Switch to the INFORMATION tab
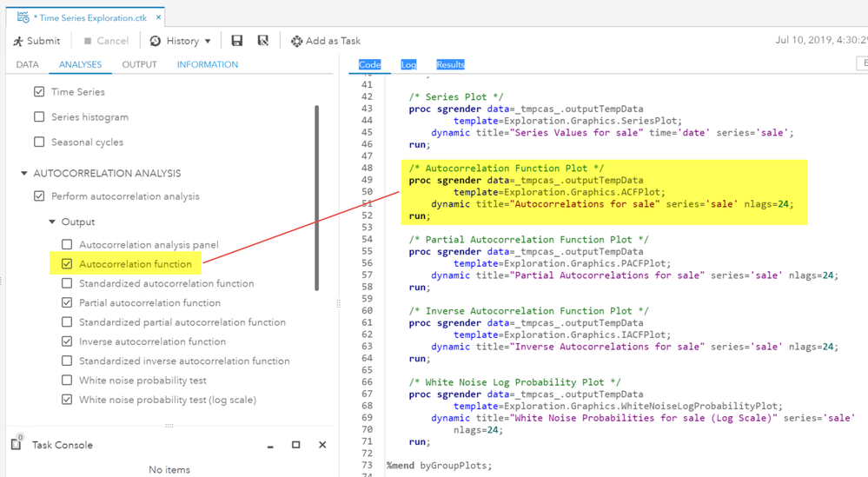The width and height of the screenshot is (868, 477). (207, 64)
